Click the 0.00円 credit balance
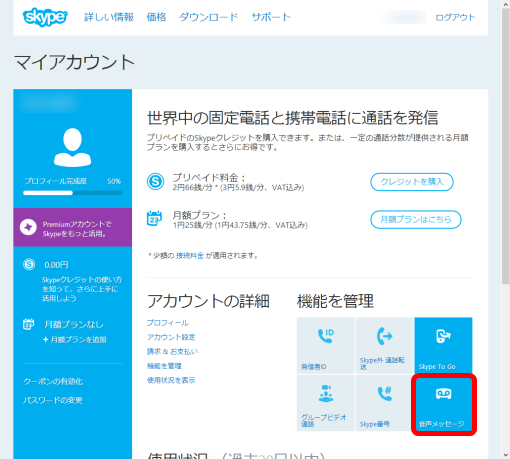The width and height of the screenshot is (510, 459). coord(56,265)
